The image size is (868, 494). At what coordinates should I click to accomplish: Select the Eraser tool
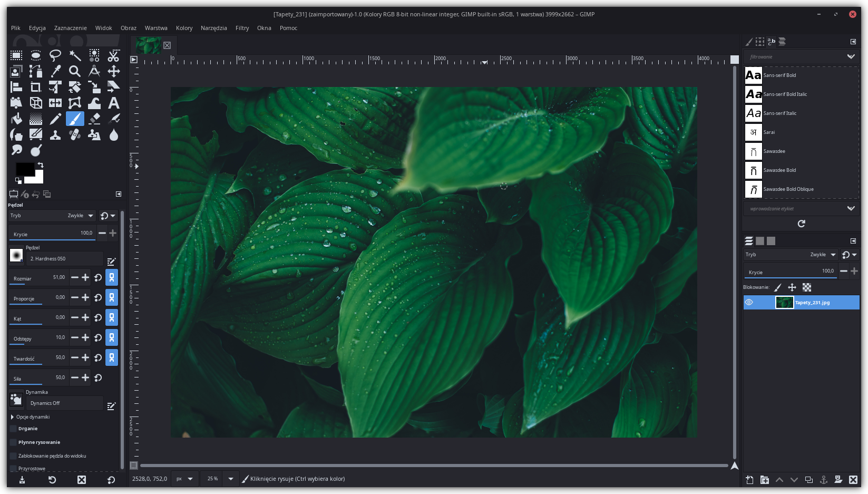[x=94, y=119]
